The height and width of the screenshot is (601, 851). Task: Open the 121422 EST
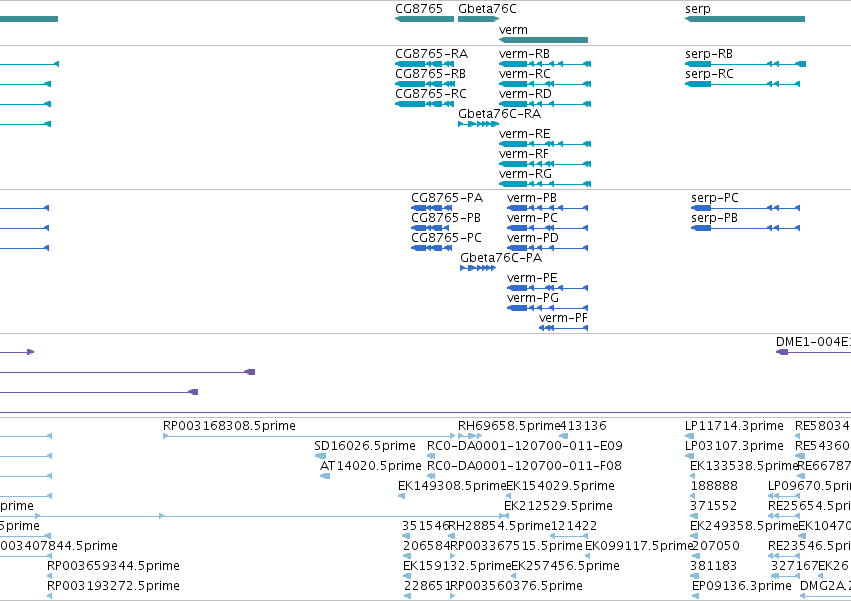coord(569,536)
